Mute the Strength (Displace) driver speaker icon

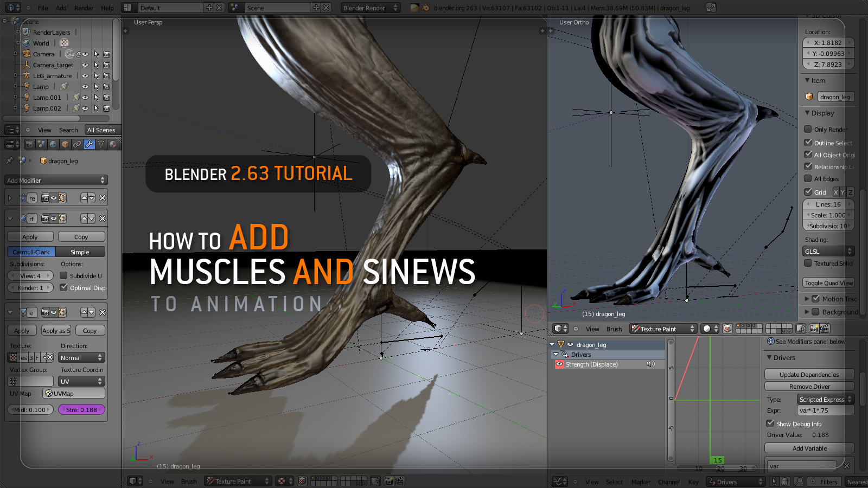coord(650,364)
